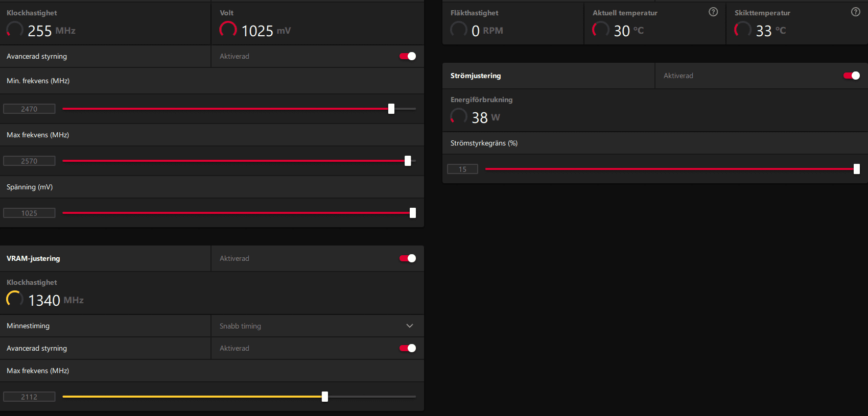Screen dimensions: 868x416
Task: Click the Klockhastighet 255 MHz gauge icon
Action: click(15, 30)
